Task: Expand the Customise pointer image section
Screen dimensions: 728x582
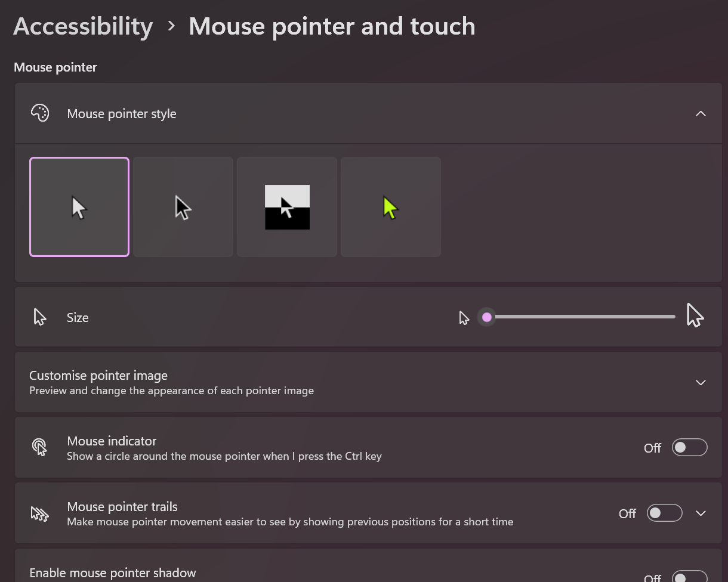Action: 701,382
